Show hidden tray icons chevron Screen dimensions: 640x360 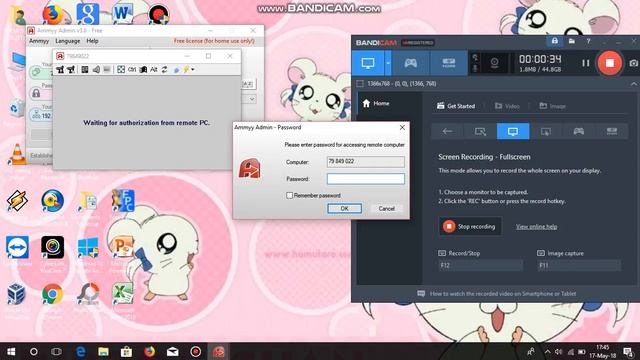tap(547, 351)
